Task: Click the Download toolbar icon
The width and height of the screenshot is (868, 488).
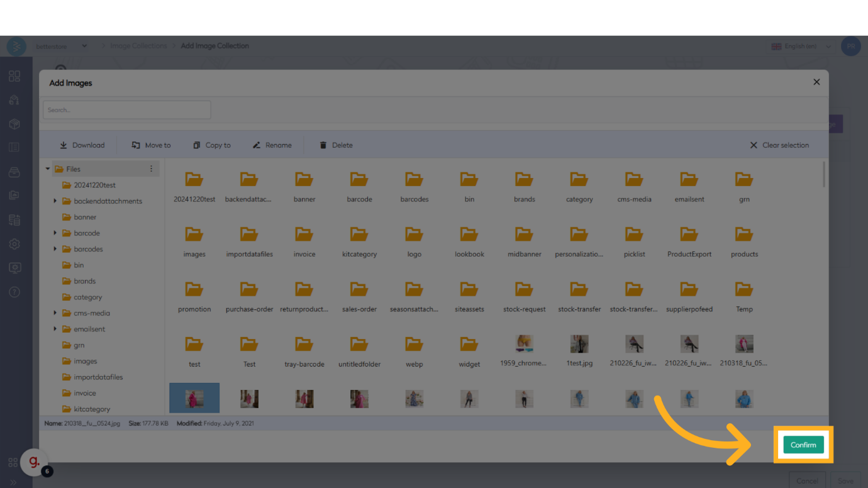Action: click(x=64, y=145)
